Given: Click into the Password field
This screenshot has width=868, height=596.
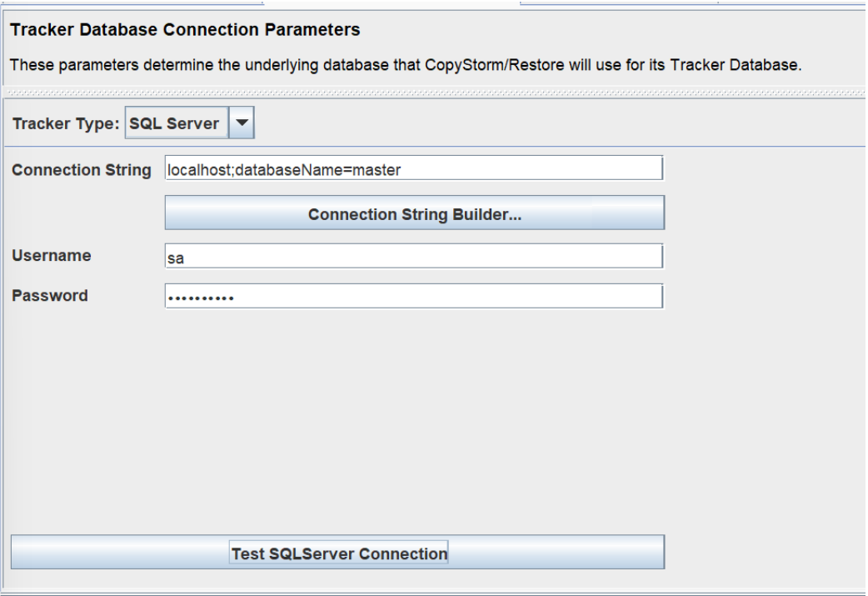Looking at the screenshot, I should 413,296.
